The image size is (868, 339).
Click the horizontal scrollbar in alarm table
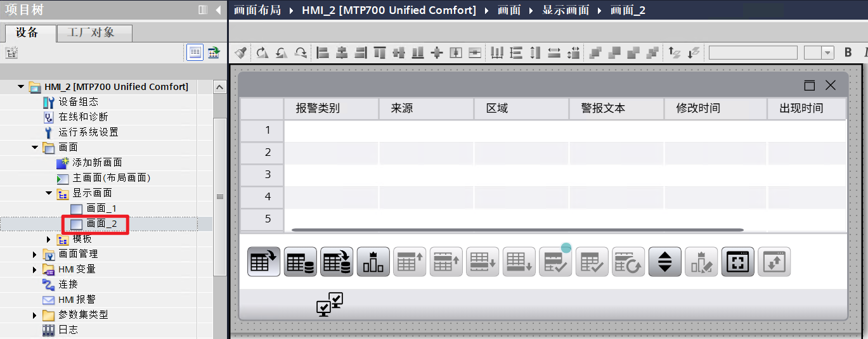click(517, 230)
